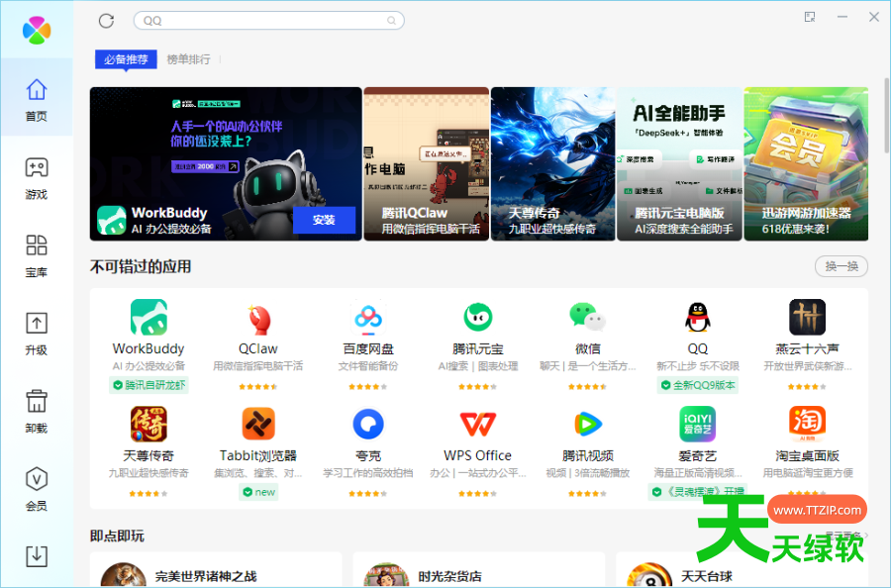Click description 学习工作的高效拍档 under 夸克
The width and height of the screenshot is (891, 588).
tap(368, 473)
